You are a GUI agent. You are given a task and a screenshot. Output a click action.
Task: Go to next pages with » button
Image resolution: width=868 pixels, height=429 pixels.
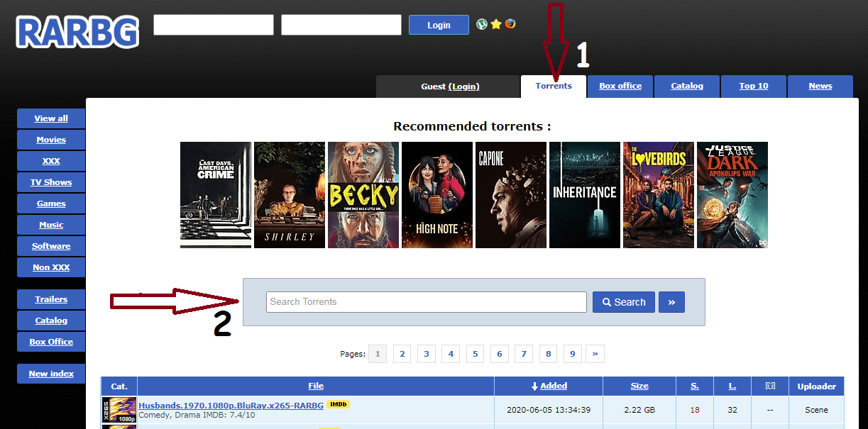(x=595, y=354)
